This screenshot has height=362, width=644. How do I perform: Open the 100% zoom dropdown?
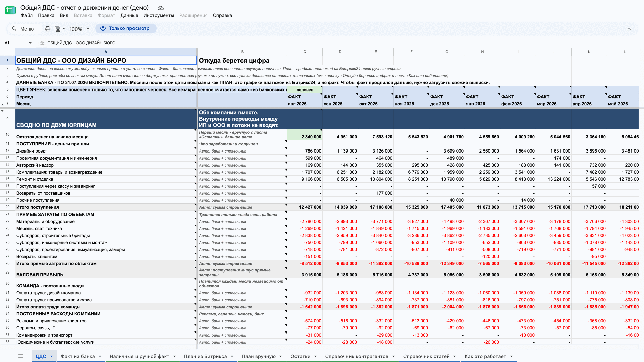pos(79,29)
